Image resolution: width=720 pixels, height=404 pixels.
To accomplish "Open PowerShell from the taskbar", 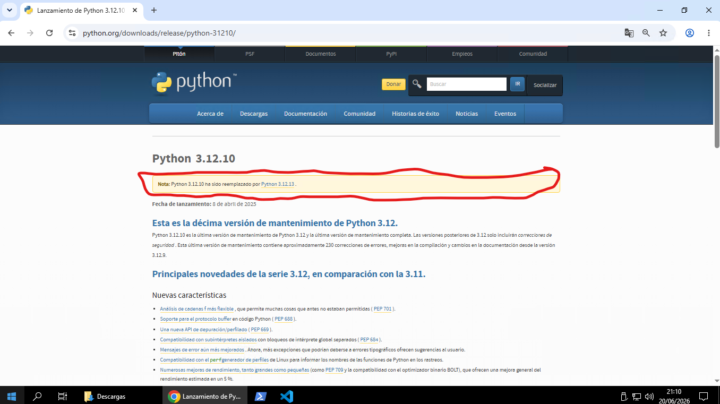I will 260,396.
